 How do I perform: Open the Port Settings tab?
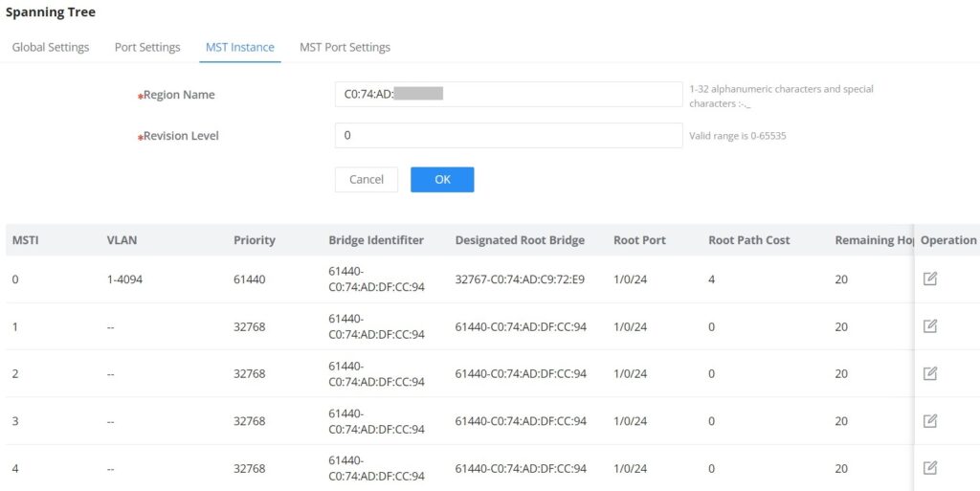147,47
